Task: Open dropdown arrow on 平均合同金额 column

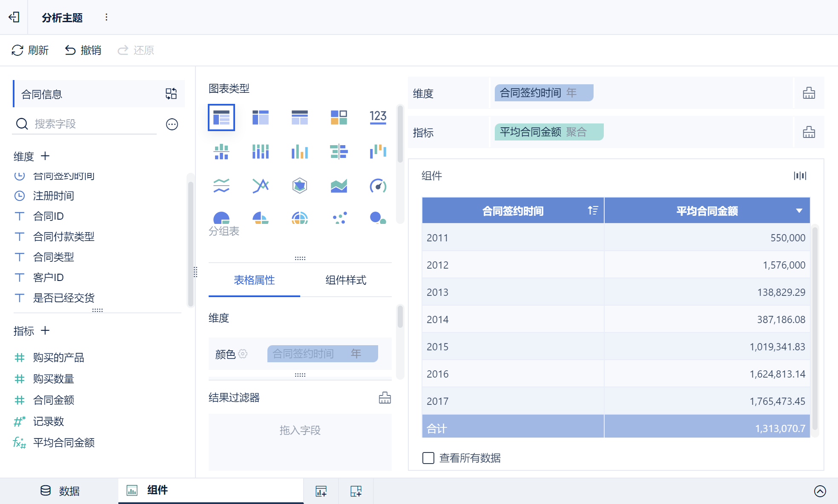Action: [799, 211]
